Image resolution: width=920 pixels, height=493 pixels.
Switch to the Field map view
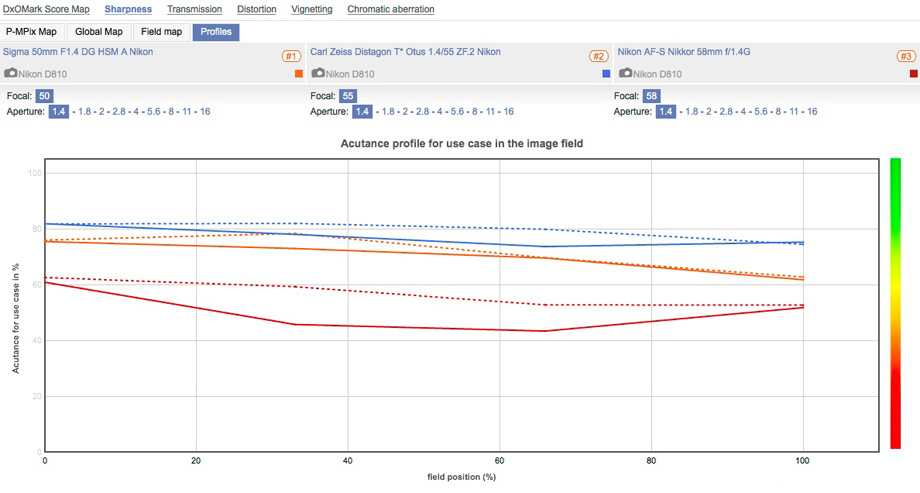tap(161, 32)
